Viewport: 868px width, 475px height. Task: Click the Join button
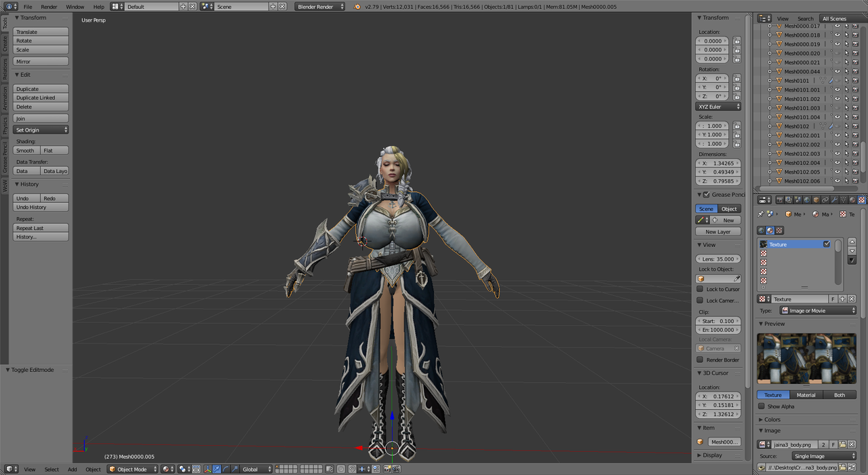pos(41,119)
